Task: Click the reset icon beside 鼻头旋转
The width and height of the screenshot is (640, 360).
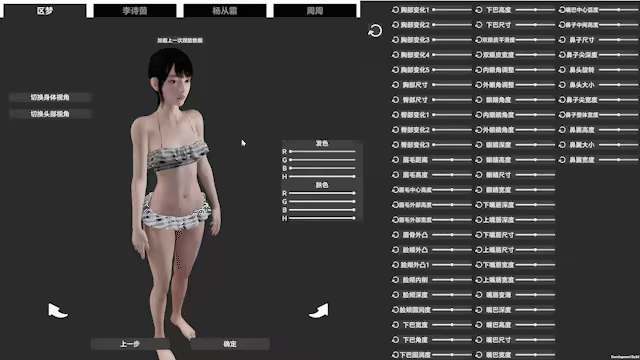Action: 562,70
